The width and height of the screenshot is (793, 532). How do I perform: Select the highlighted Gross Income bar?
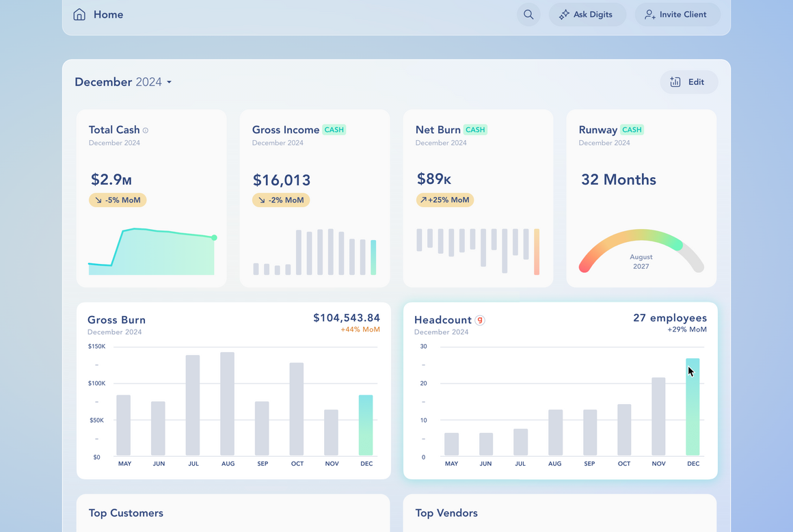pyautogui.click(x=373, y=257)
